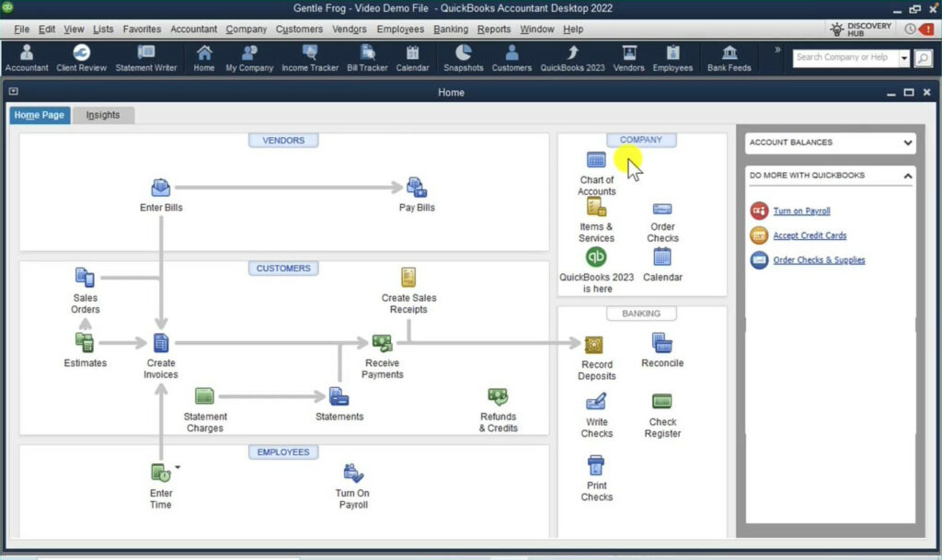Open Bank Feeds from the toolbar

tap(729, 55)
